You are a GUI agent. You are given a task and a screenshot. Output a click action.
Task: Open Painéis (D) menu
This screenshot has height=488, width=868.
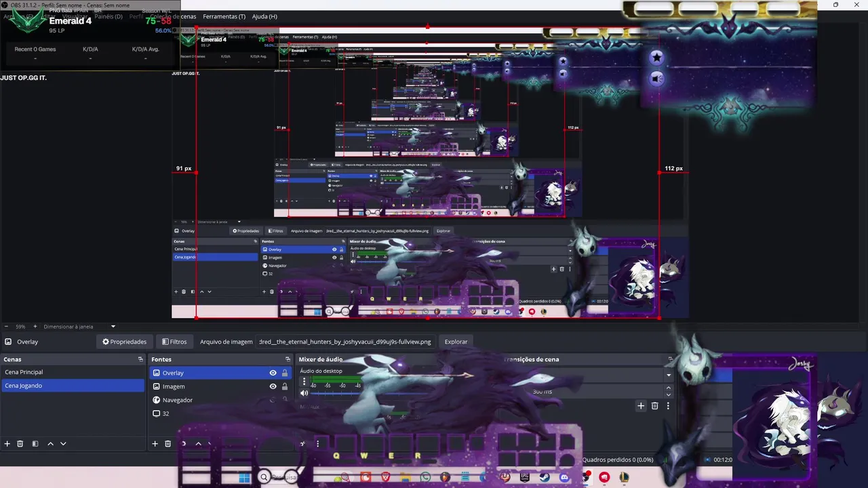tap(108, 16)
